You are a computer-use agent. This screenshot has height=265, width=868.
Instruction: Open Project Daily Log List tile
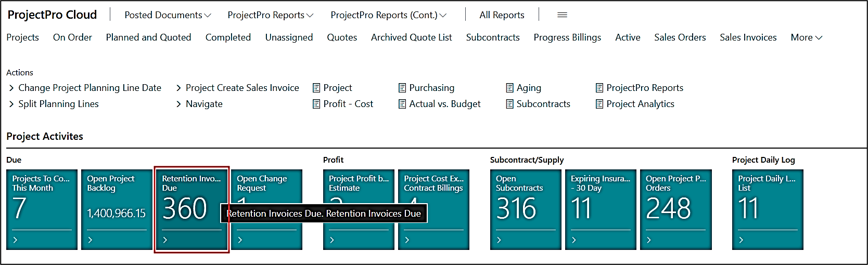coord(768,209)
